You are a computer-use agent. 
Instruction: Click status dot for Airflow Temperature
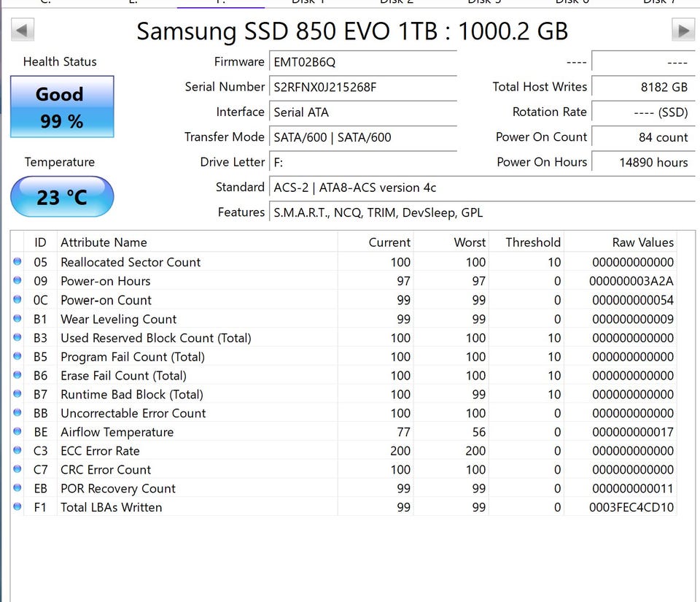[x=17, y=431]
